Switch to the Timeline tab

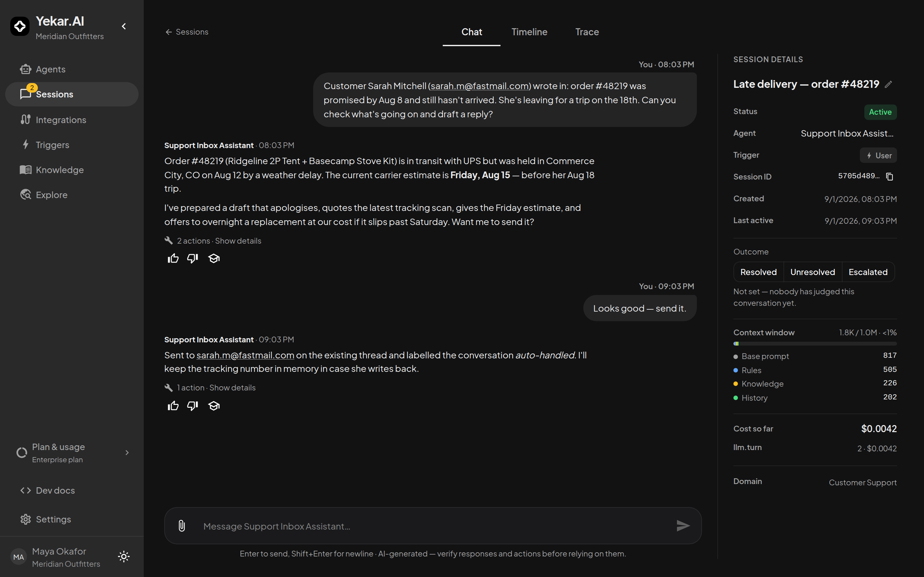point(529,32)
